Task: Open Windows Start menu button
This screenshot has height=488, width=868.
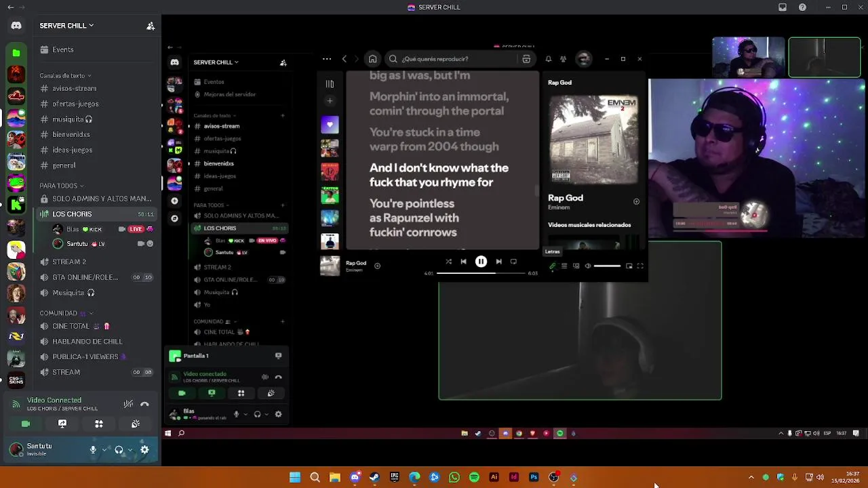Action: (295, 477)
